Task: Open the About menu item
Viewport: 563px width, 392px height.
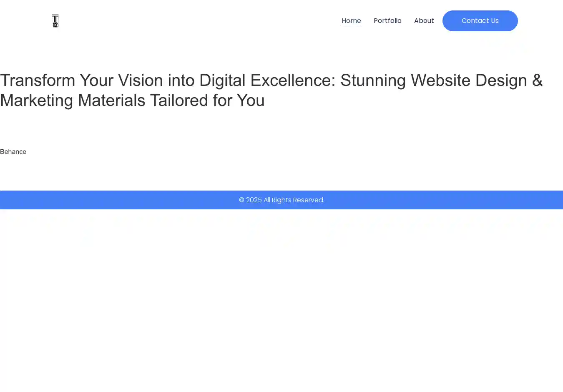Action: click(424, 21)
